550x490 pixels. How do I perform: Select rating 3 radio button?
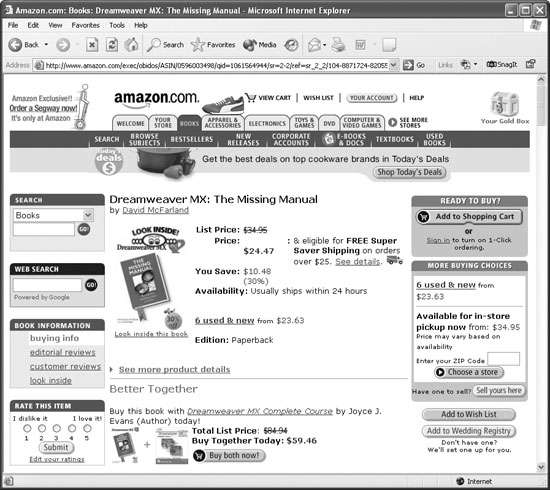coord(56,428)
